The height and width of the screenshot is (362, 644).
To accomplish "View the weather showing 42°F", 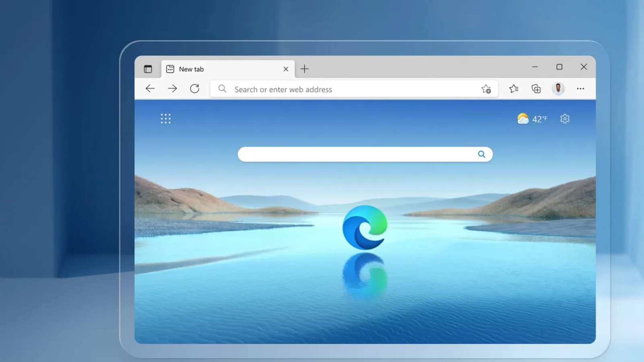I will (532, 119).
